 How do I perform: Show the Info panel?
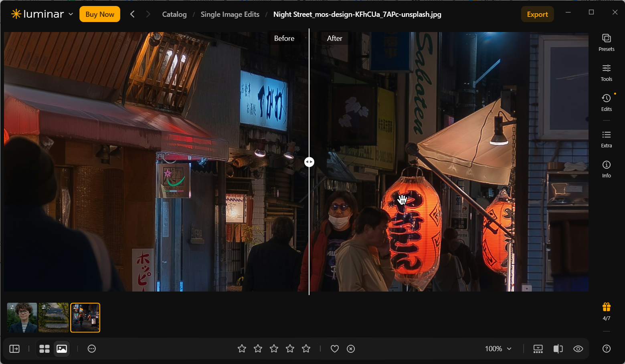tap(606, 169)
